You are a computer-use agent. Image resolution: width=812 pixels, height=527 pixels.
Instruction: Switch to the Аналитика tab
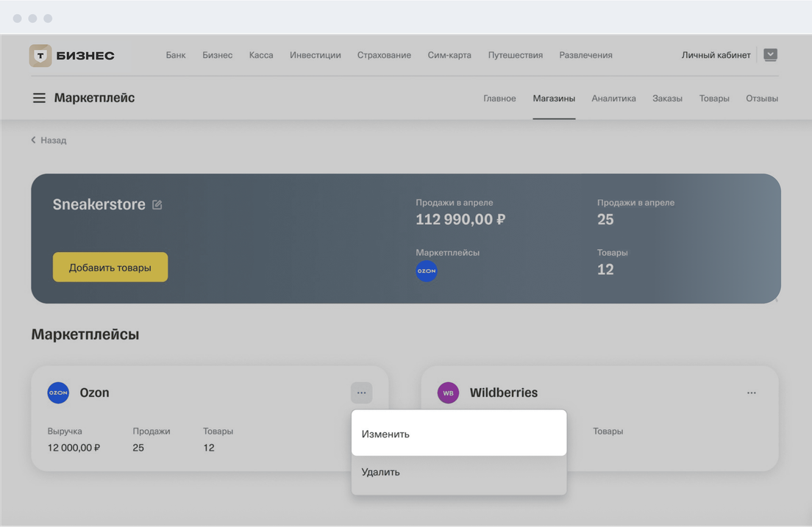click(x=613, y=98)
